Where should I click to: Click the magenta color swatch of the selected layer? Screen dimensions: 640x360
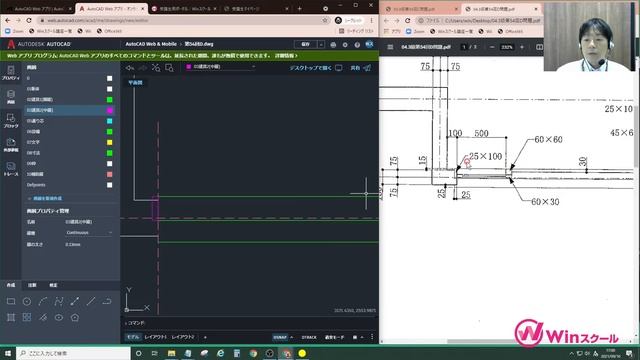click(109, 110)
